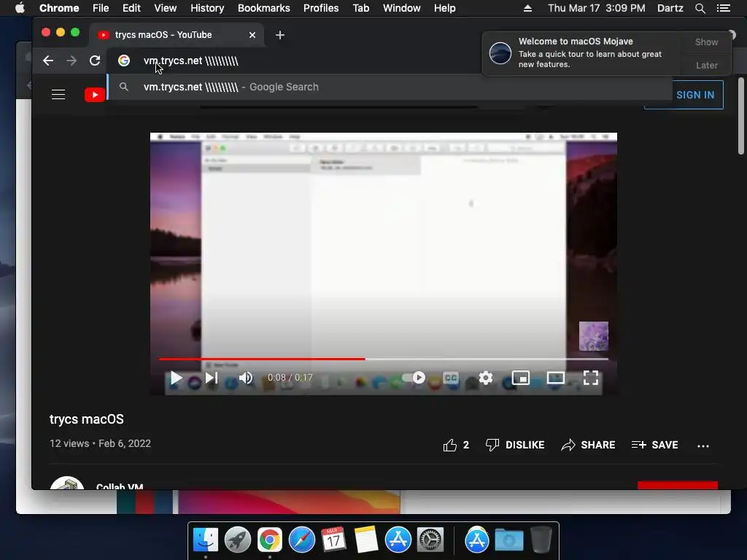747x560 pixels.
Task: Open Finder from the Dock
Action: (x=205, y=540)
